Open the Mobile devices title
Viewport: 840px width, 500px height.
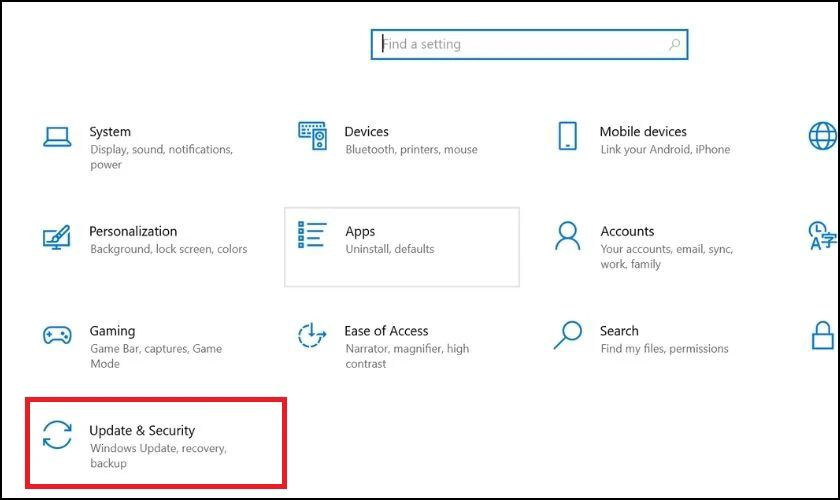click(x=643, y=132)
